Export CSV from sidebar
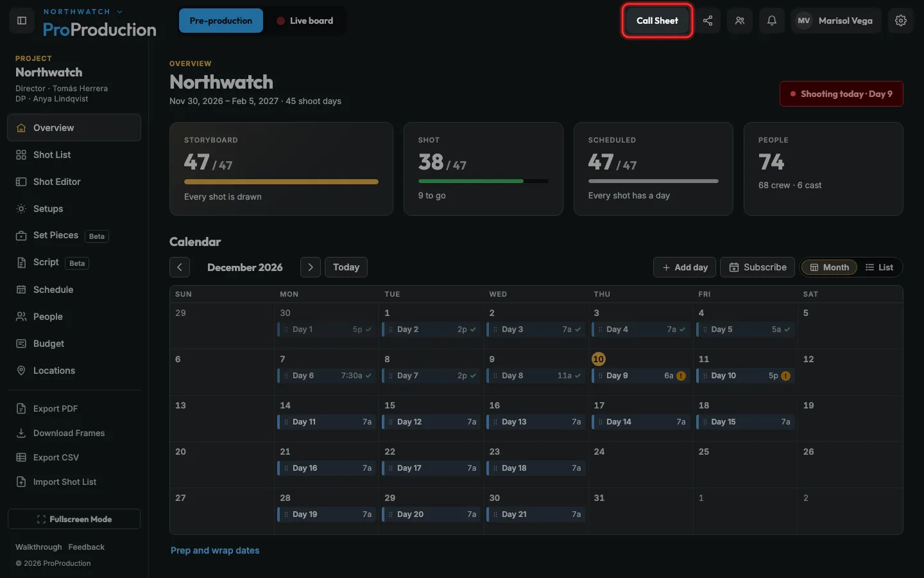The height and width of the screenshot is (578, 924). point(74,457)
